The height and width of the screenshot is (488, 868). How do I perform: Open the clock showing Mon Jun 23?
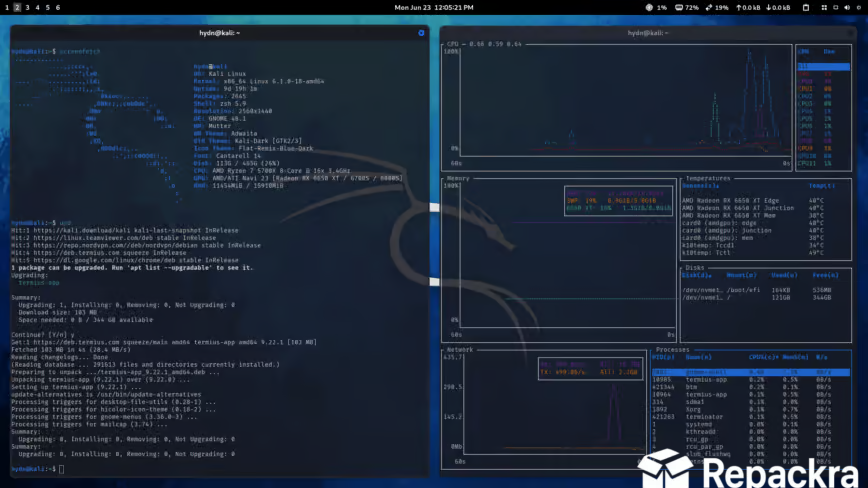(x=433, y=8)
